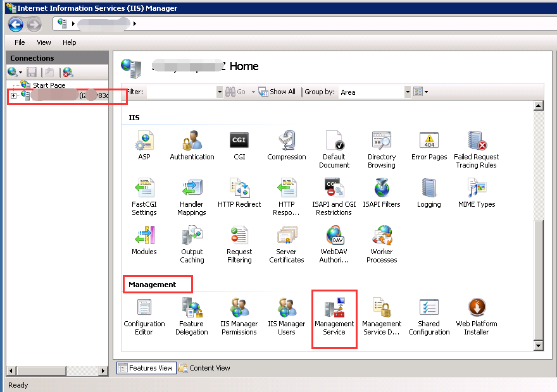This screenshot has height=392, width=557.
Task: Open Request Filtering feature
Action: click(x=239, y=245)
